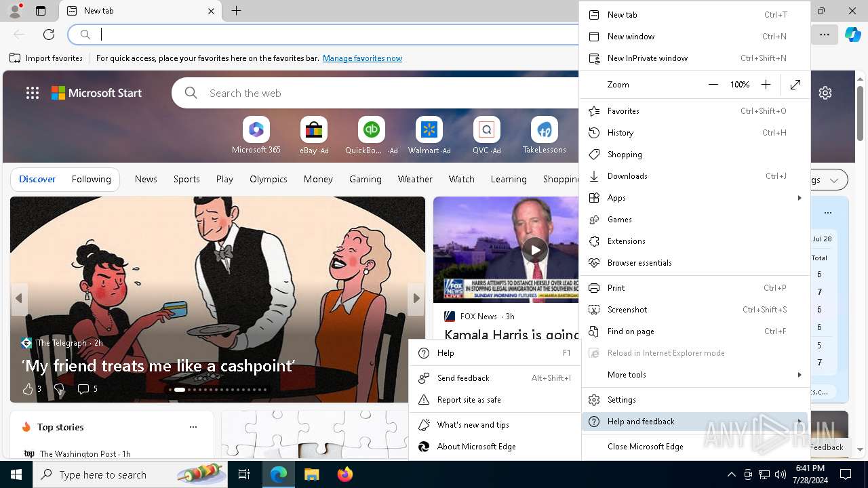Viewport: 868px width, 488px height.
Task: Zoom in with the plus button
Action: tap(766, 85)
